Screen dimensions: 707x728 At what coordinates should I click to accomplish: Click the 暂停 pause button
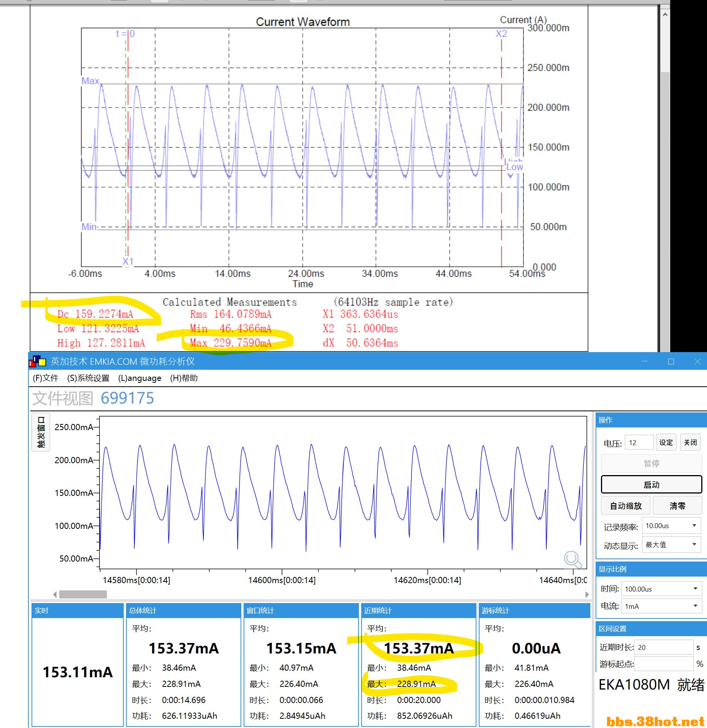click(x=651, y=464)
